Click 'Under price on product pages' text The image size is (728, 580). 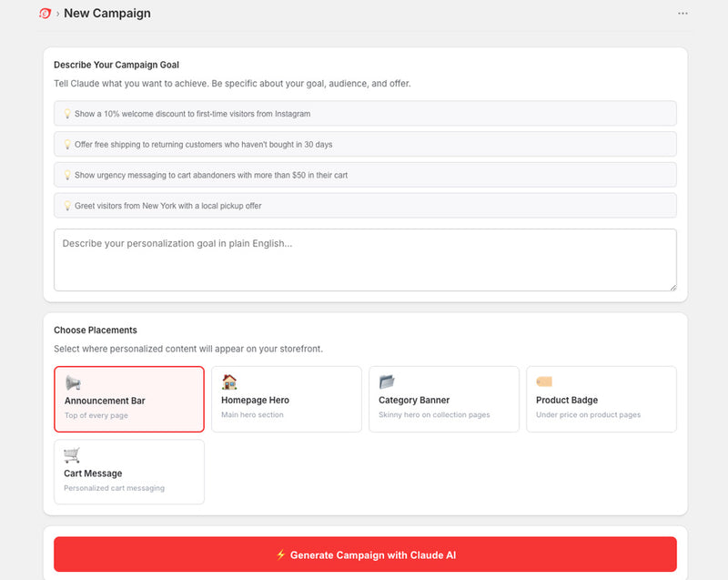pos(588,414)
